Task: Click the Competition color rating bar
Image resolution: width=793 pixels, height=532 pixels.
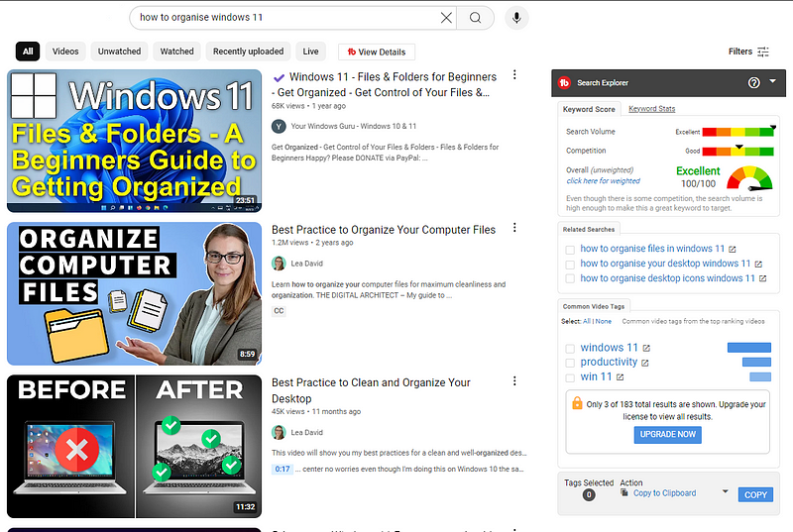Action: pyautogui.click(x=737, y=151)
